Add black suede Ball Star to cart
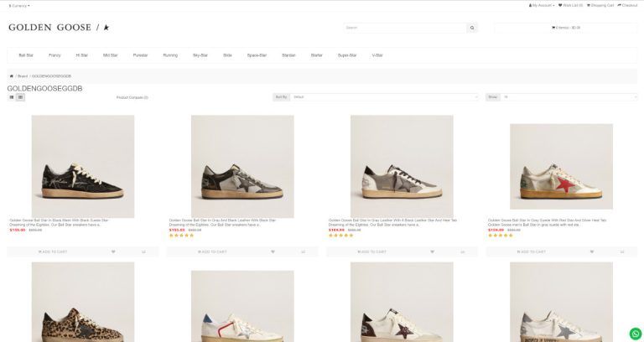Screen dimensions: 644x342 [x=53, y=251]
